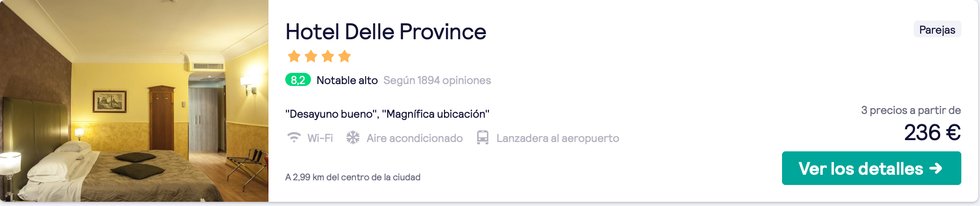Open the hotel room photo thumbnail
The height and width of the screenshot is (206, 980).
coord(134,101)
